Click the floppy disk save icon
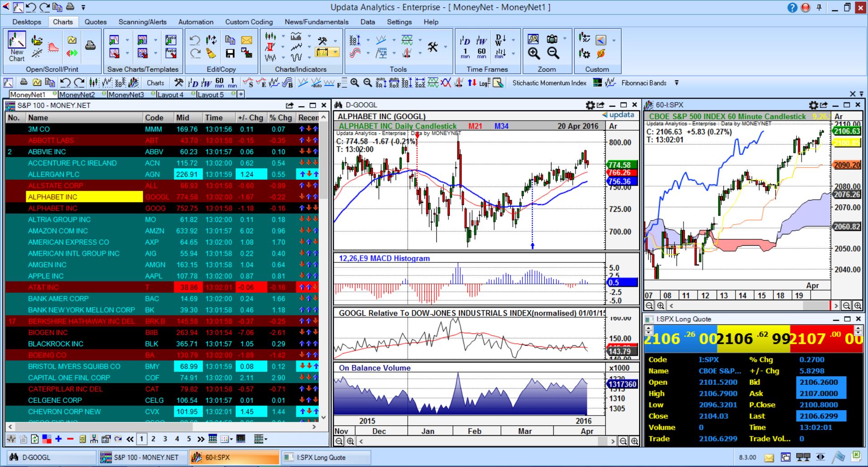The height and width of the screenshot is (467, 868). 230,53
